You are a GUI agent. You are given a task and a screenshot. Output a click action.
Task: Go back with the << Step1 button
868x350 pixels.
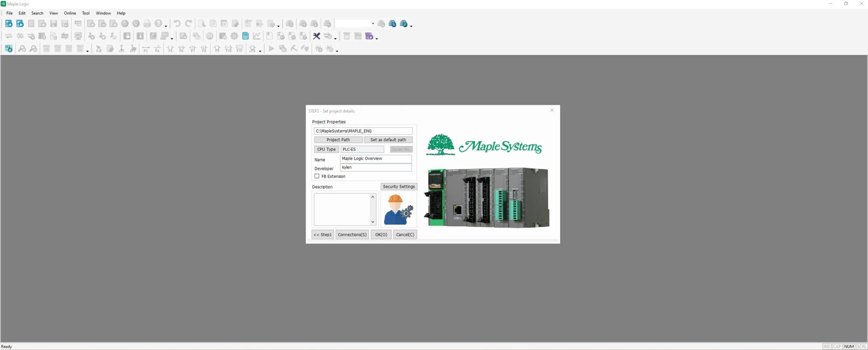[323, 234]
